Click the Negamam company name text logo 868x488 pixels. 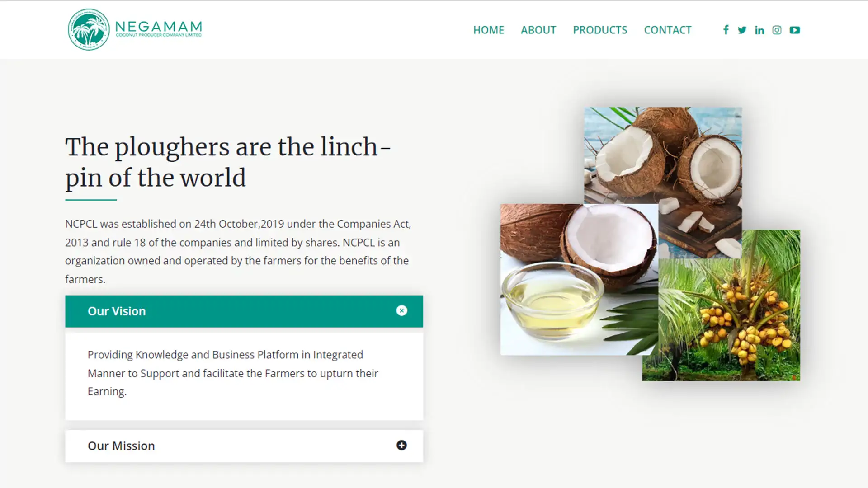coord(159,29)
